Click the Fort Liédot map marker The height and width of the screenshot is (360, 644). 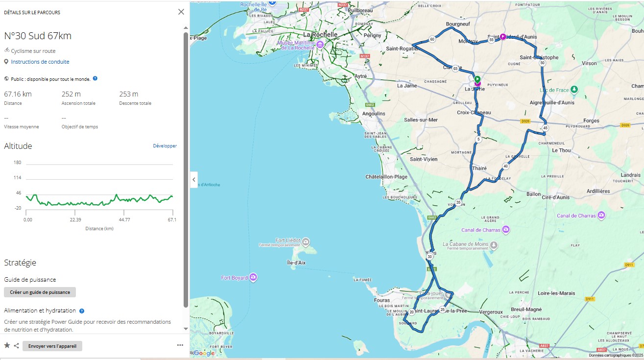306,241
